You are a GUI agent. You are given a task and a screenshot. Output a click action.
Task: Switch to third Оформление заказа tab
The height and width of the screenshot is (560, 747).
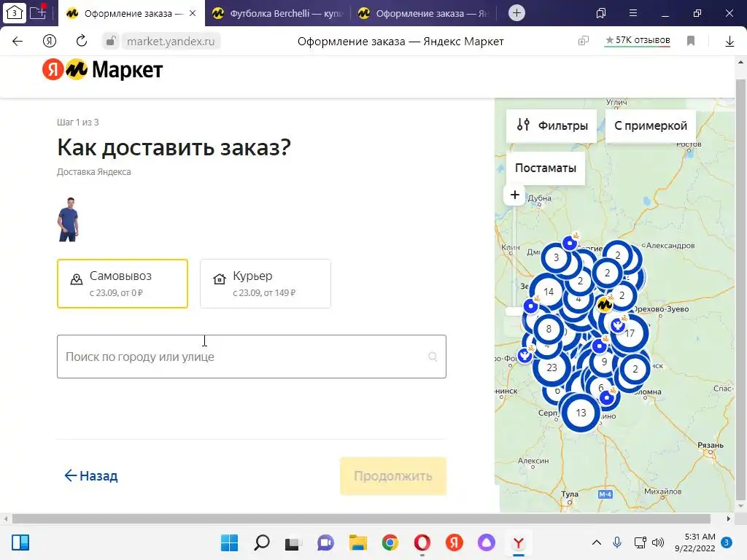click(x=424, y=13)
